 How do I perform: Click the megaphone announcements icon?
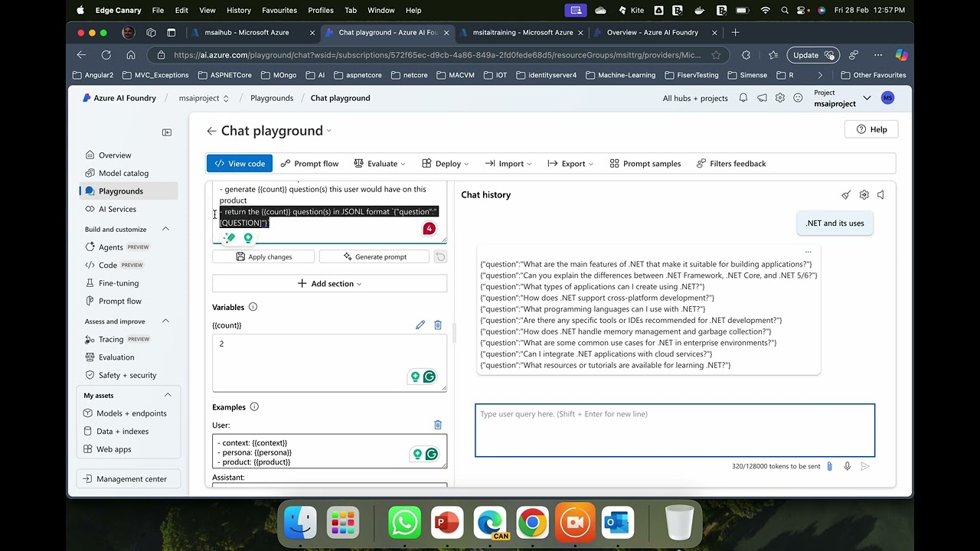(x=762, y=98)
